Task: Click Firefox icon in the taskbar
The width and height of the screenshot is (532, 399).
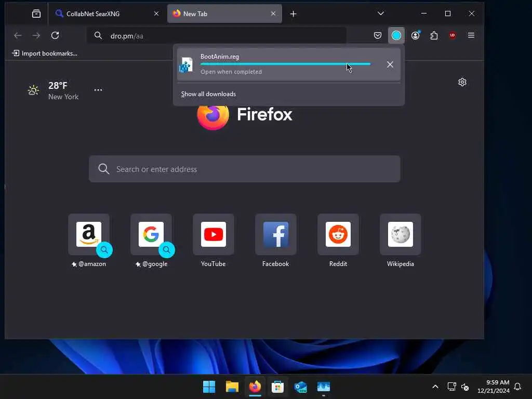Action: click(255, 387)
